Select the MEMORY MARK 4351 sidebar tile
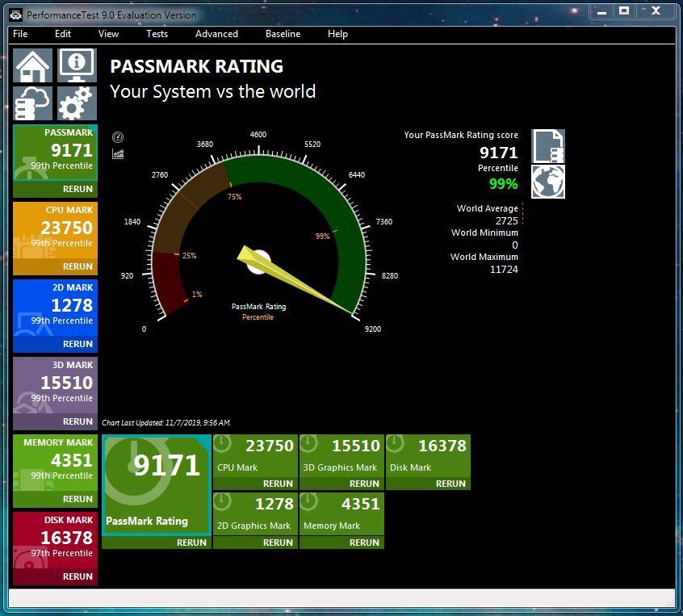Image resolution: width=683 pixels, height=616 pixels. click(x=56, y=463)
